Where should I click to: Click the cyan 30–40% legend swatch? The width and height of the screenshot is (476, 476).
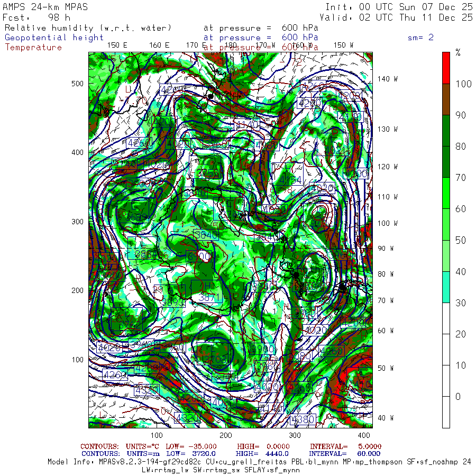point(446,287)
